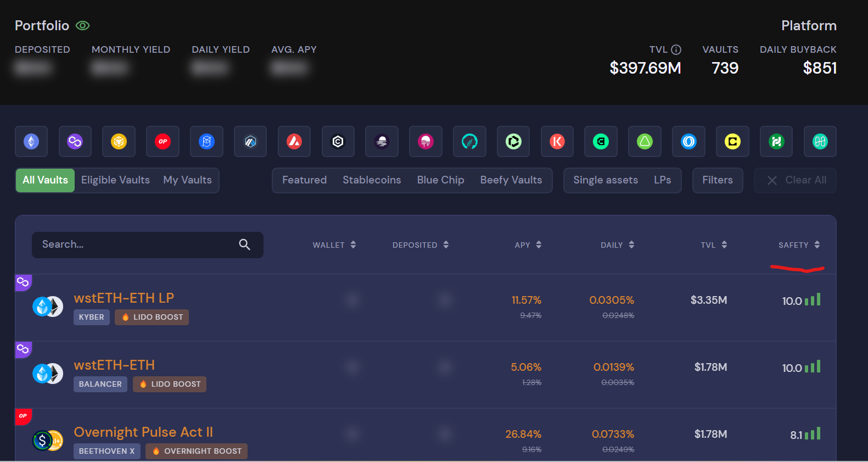The height and width of the screenshot is (462, 868).
Task: Click the BALANCER platform tag
Action: 100,384
